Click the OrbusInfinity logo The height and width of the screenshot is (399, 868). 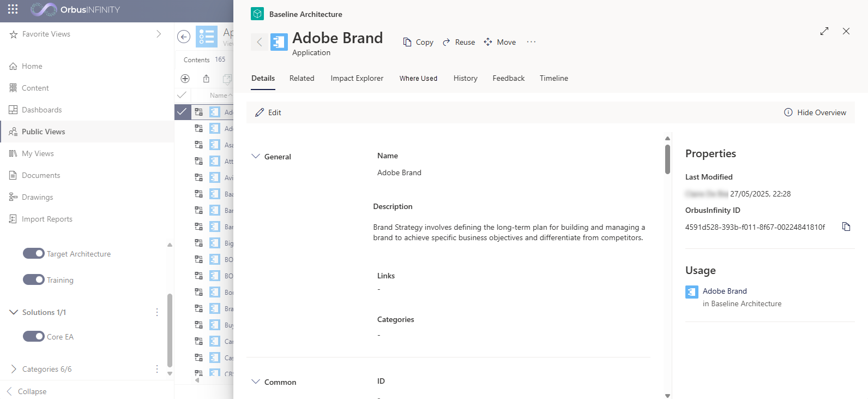[x=75, y=9]
